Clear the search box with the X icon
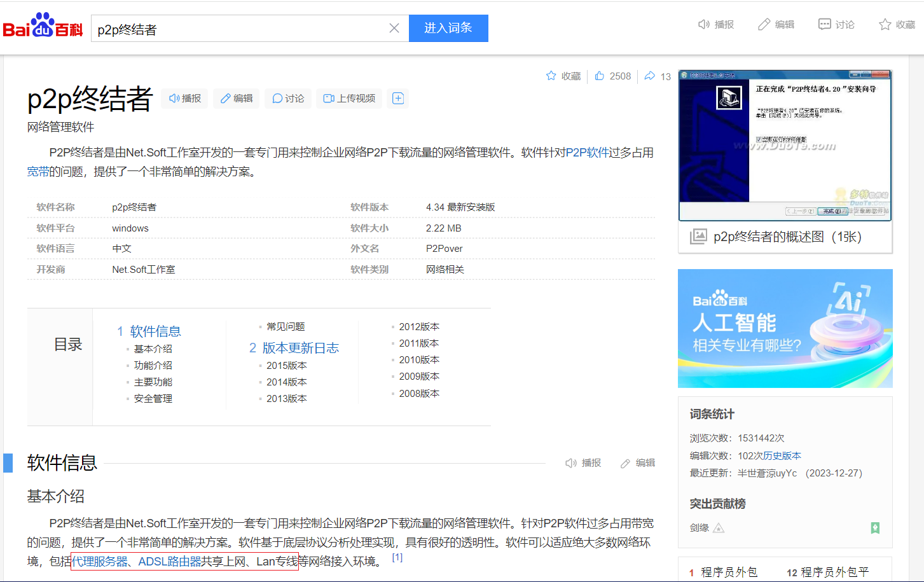 click(x=394, y=28)
